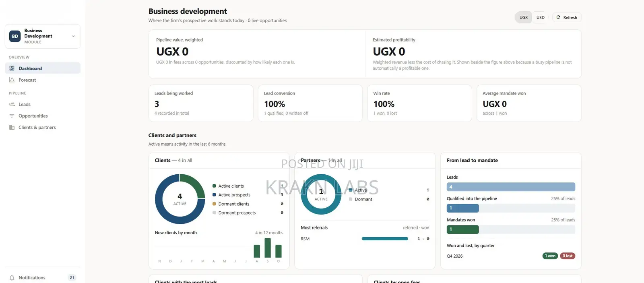644x283 pixels.
Task: Click the Estimated profitability UGX 0 figure
Action: 389,52
